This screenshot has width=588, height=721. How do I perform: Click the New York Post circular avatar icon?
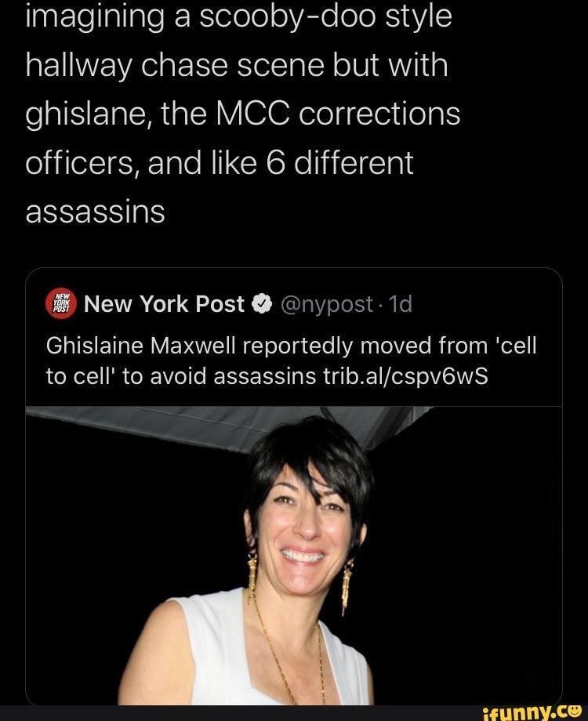(60, 304)
